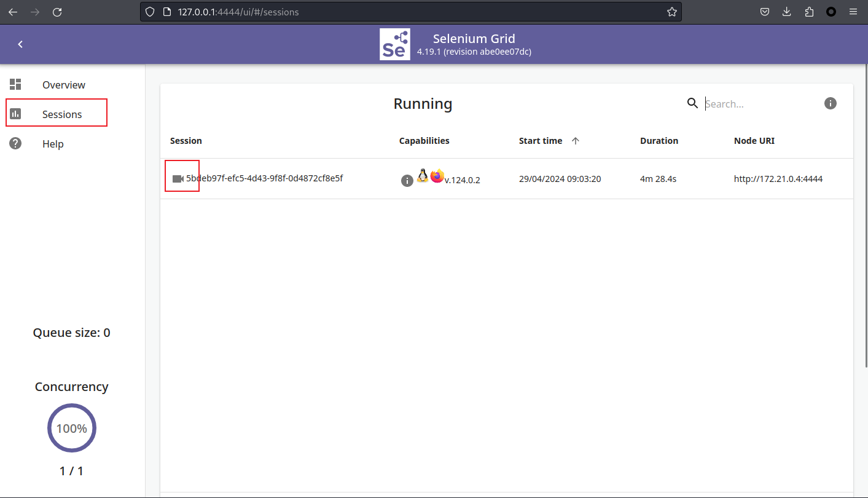Viewport: 868px width, 498px height.
Task: Click session ID 5bdeb97f-efc5-4d43-9f8f-0d4872cf8e5f
Action: tap(264, 178)
